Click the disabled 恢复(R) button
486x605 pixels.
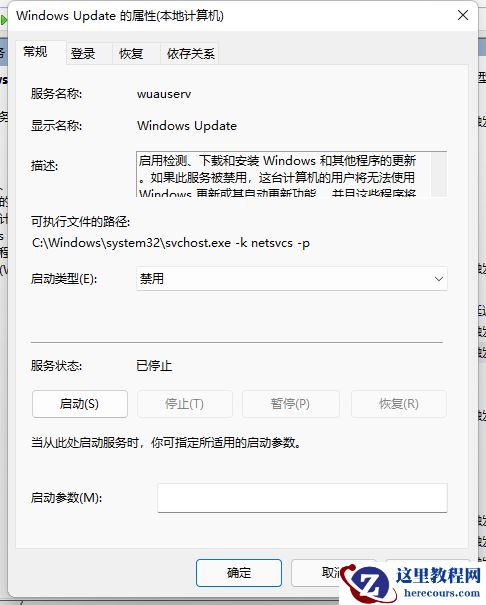[x=399, y=404]
